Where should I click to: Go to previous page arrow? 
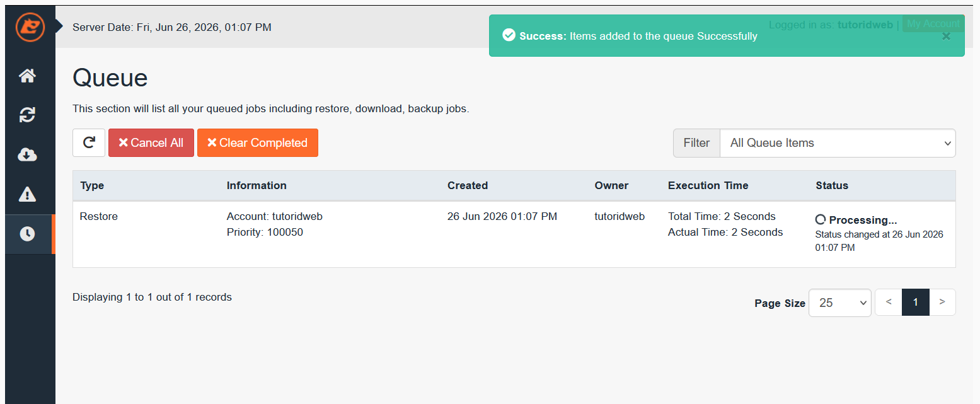click(889, 302)
